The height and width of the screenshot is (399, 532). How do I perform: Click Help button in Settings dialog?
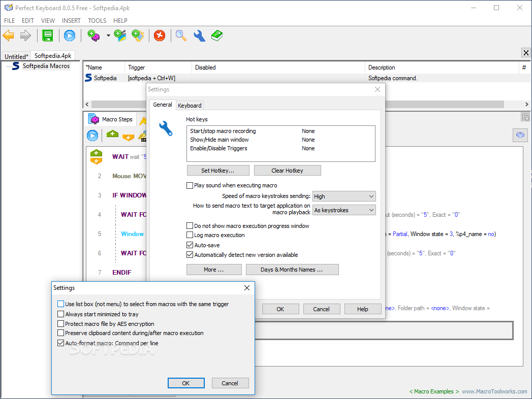(x=363, y=309)
